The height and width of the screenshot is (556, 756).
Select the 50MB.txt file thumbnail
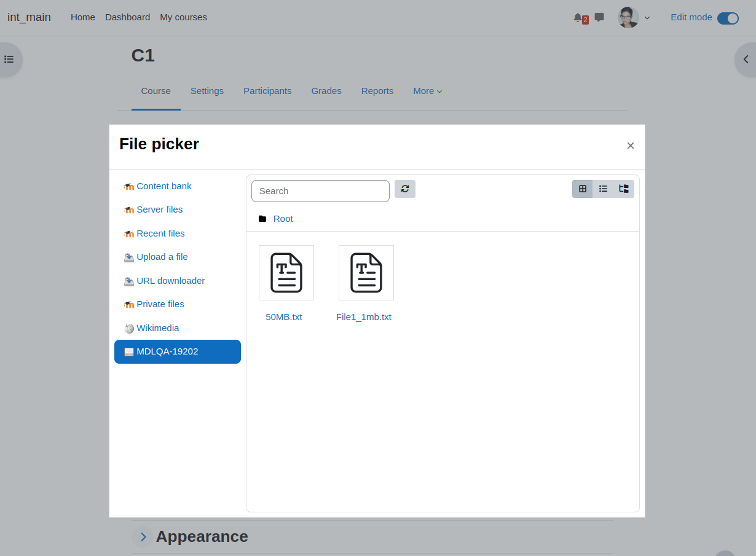point(286,273)
